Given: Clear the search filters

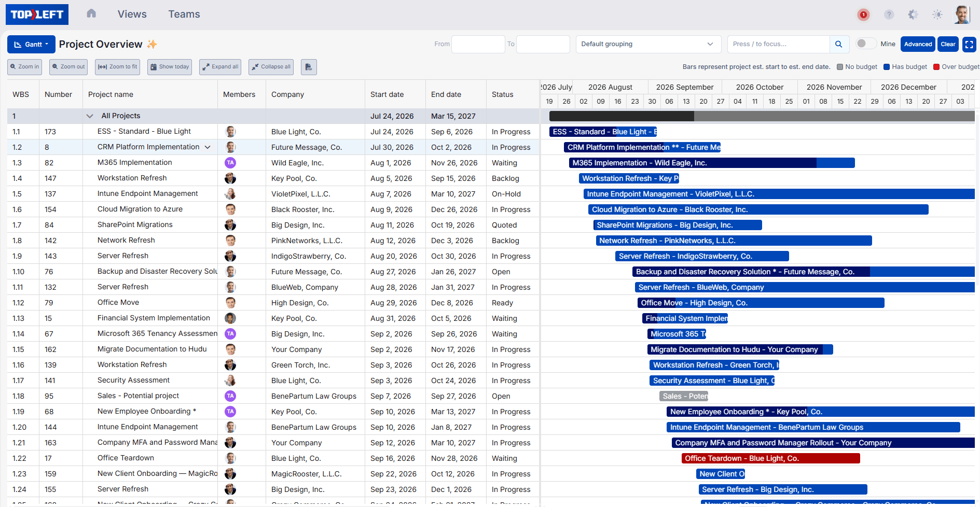Looking at the screenshot, I should click(x=948, y=44).
